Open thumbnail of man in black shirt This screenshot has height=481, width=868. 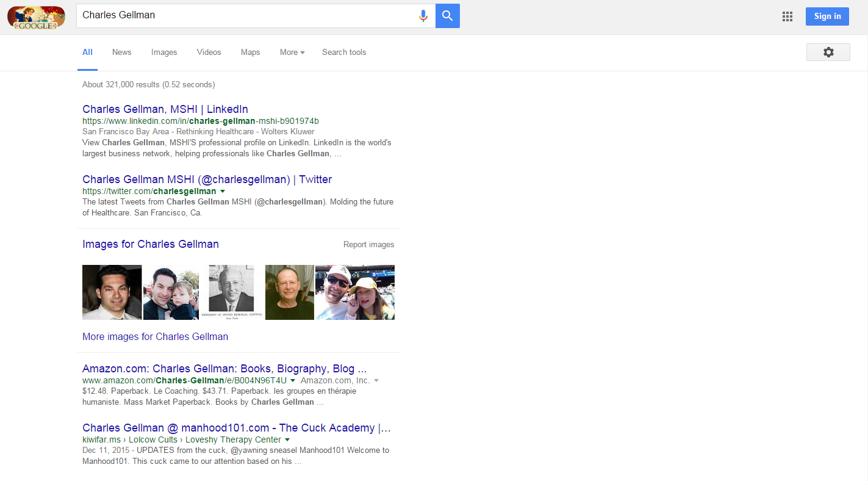[x=290, y=292]
